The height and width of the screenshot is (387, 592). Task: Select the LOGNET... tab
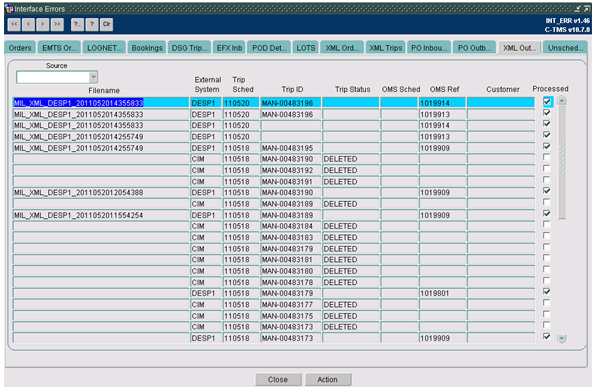104,48
